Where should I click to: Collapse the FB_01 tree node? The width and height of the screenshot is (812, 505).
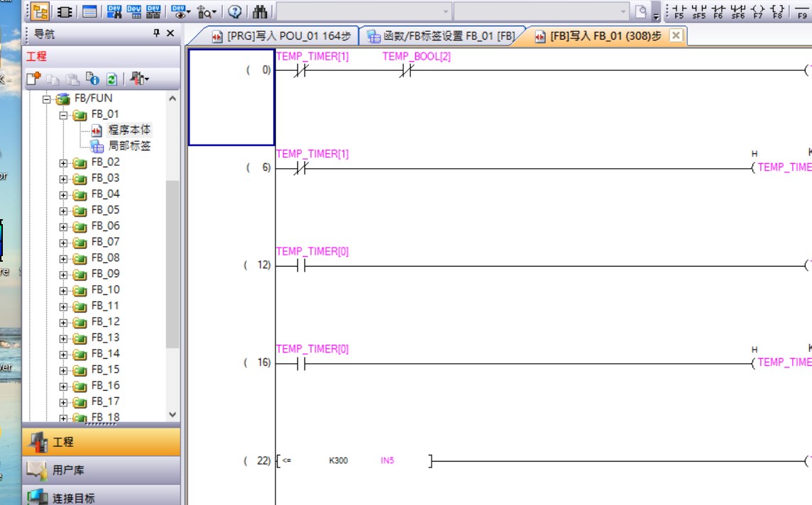pos(63,115)
